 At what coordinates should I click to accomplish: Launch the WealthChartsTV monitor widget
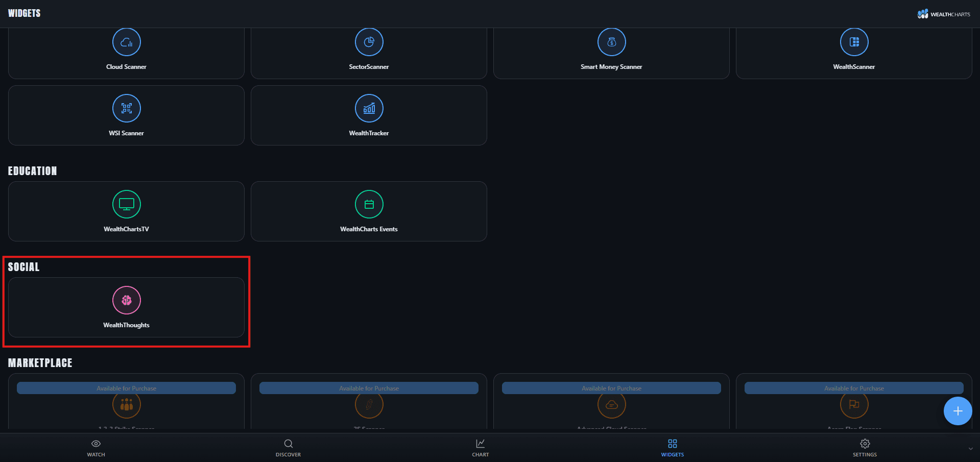click(126, 211)
